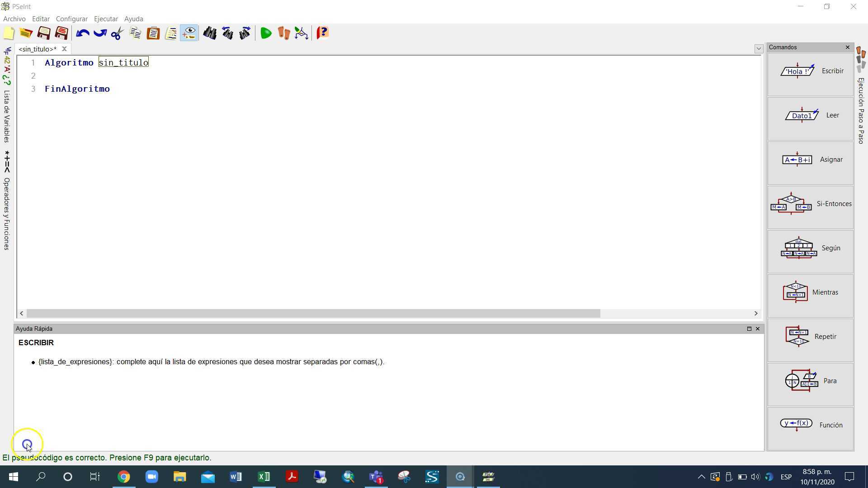The height and width of the screenshot is (488, 868).
Task: Click the Find binoculars icon
Action: (x=209, y=33)
